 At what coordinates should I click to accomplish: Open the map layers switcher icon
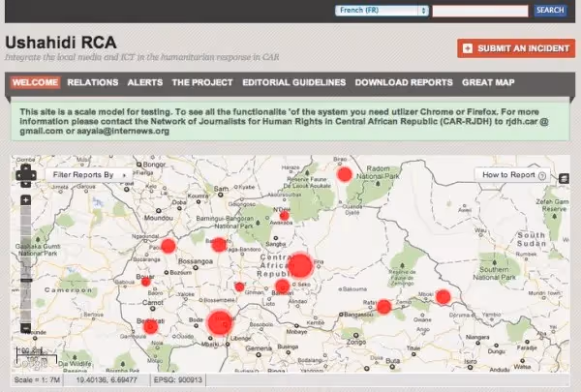point(564,179)
